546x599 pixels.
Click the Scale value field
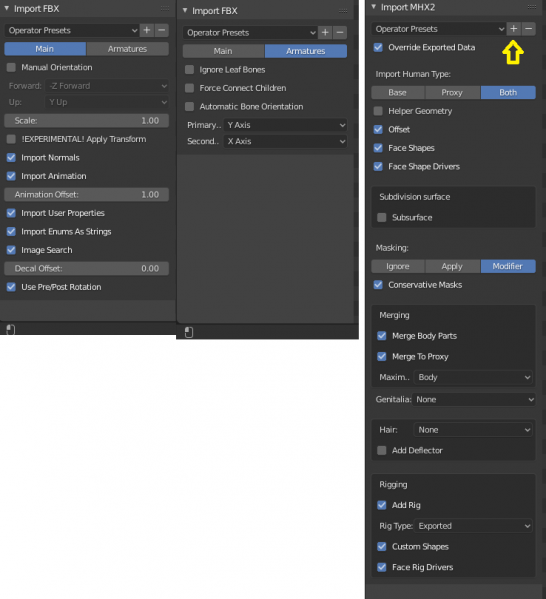click(x=87, y=121)
